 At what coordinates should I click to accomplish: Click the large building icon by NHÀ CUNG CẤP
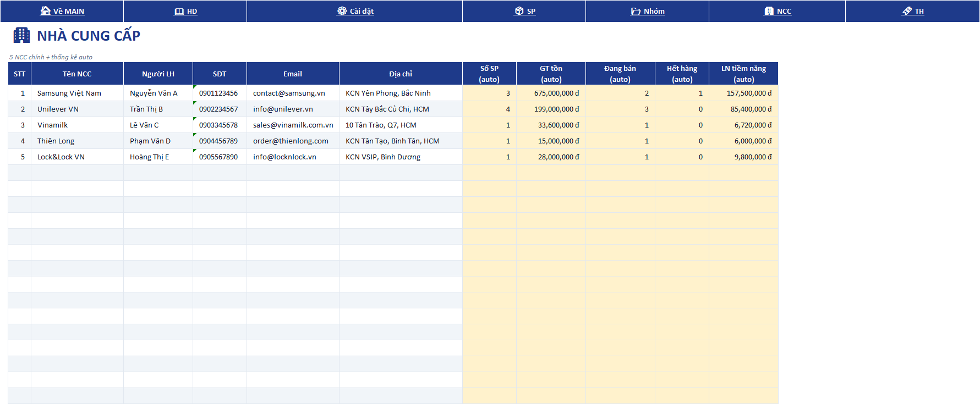tap(21, 35)
